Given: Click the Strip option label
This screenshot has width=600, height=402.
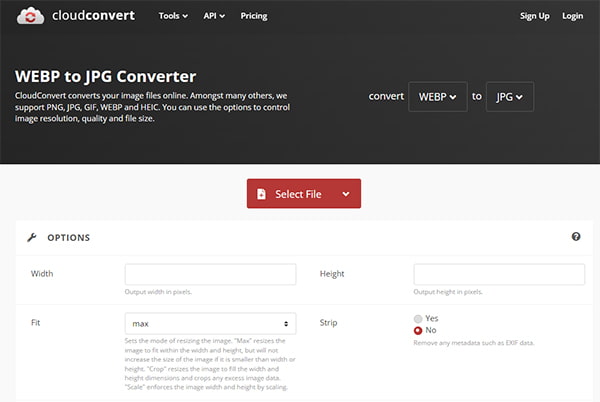Looking at the screenshot, I should click(328, 323).
